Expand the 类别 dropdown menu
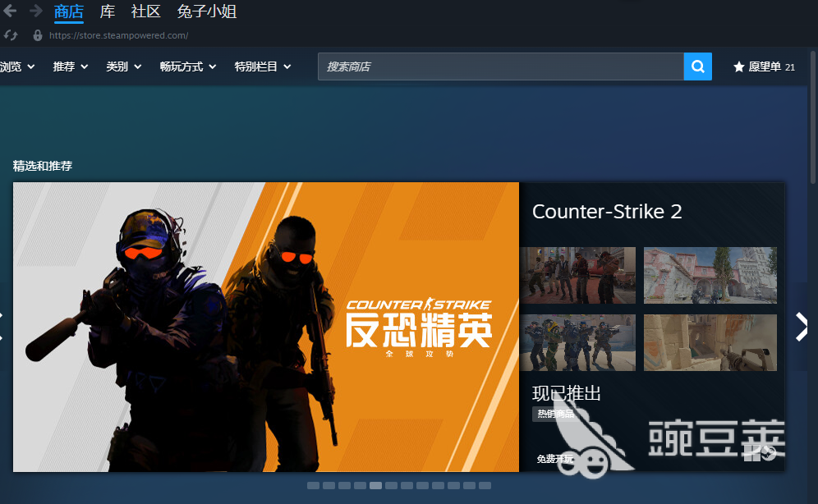 pos(124,66)
